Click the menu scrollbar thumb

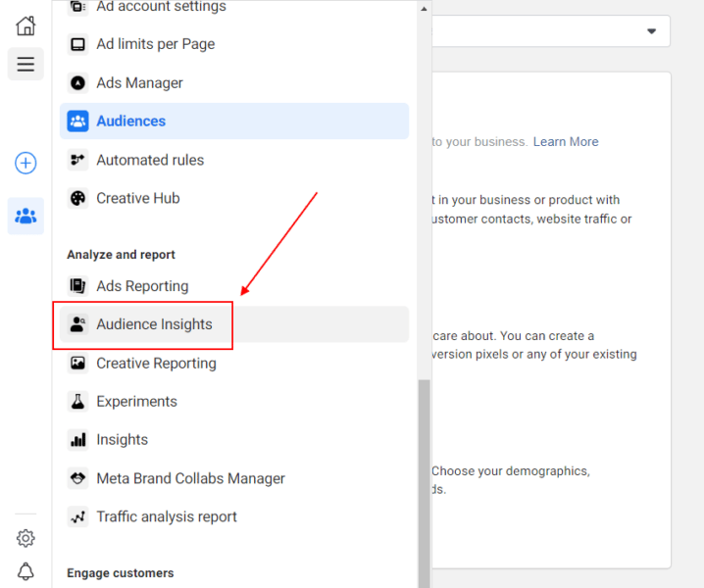point(424,483)
